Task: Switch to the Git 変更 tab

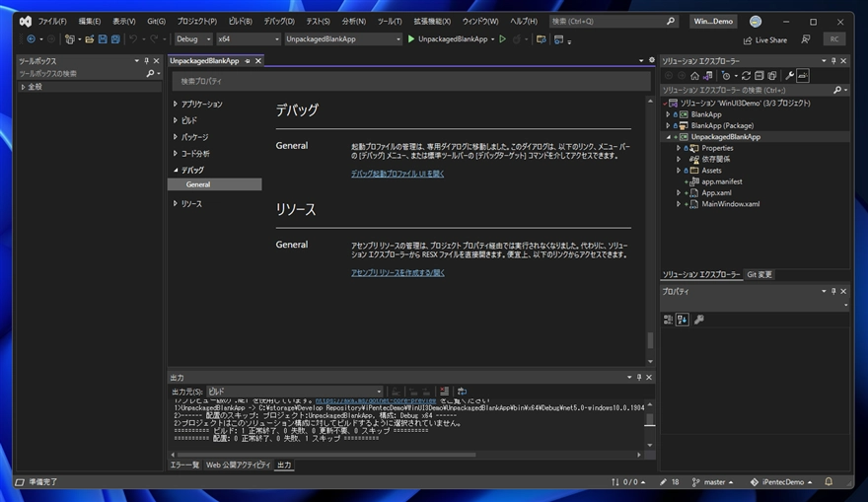Action: (x=759, y=274)
